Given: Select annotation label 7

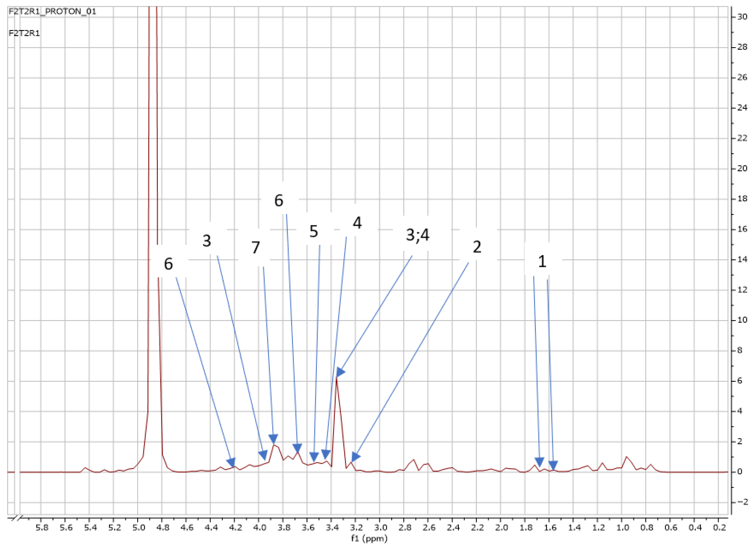Looking at the screenshot, I should (x=255, y=248).
